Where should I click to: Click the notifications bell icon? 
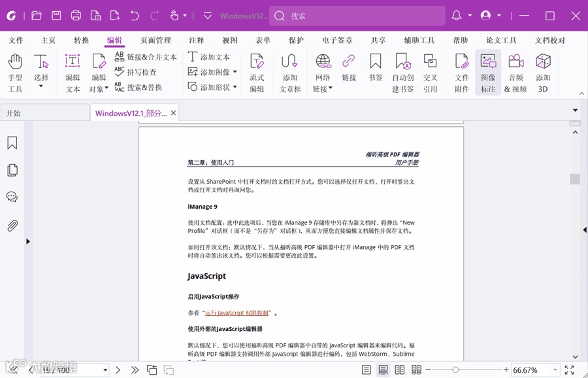[457, 16]
